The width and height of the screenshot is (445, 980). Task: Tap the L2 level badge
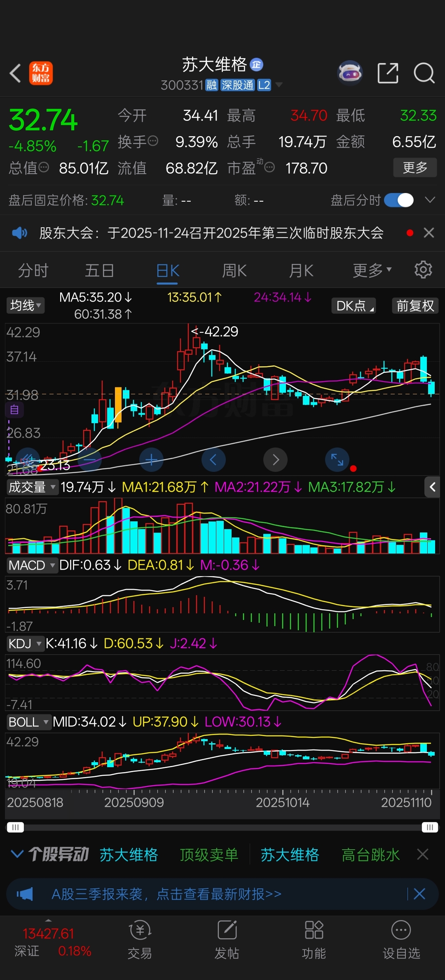click(x=264, y=85)
